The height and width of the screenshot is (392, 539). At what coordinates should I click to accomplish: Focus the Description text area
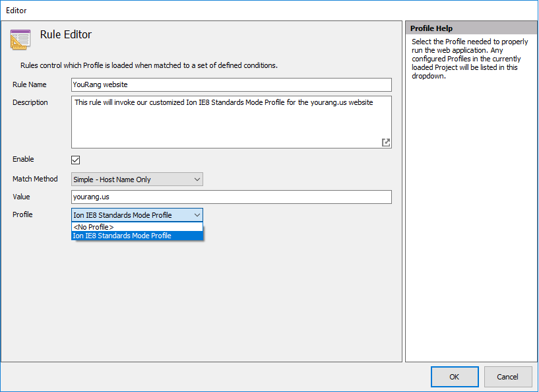pyautogui.click(x=231, y=122)
